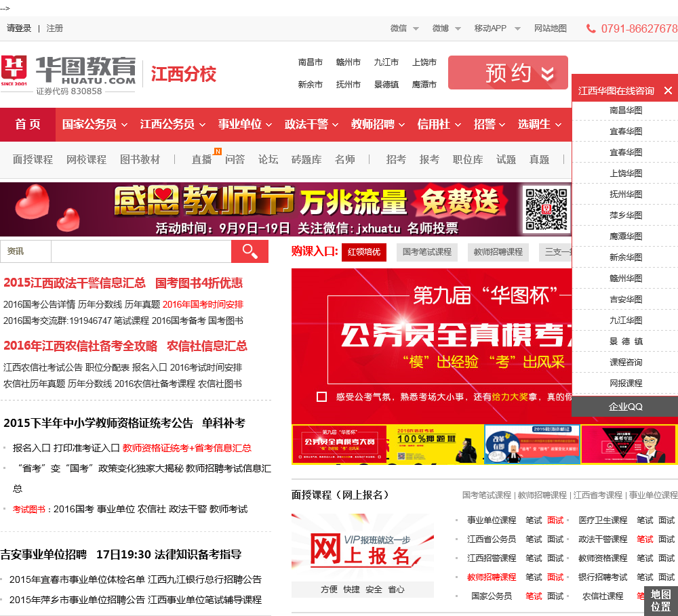
Task: Click into the search text field
Action: pos(142,251)
